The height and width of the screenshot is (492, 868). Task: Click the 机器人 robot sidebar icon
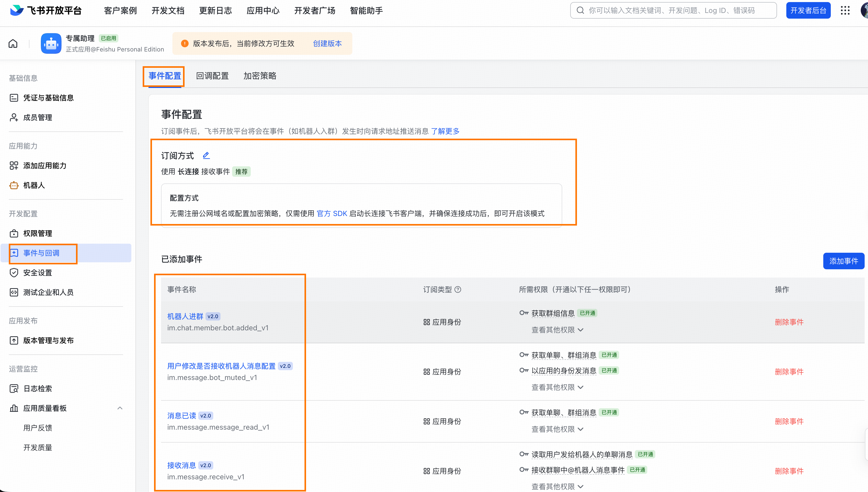click(14, 185)
